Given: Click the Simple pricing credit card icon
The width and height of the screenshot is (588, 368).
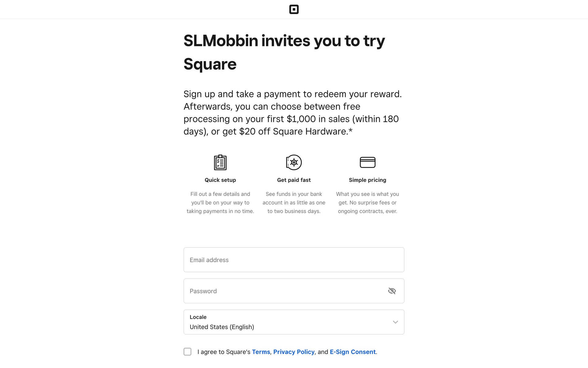Looking at the screenshot, I should [367, 162].
